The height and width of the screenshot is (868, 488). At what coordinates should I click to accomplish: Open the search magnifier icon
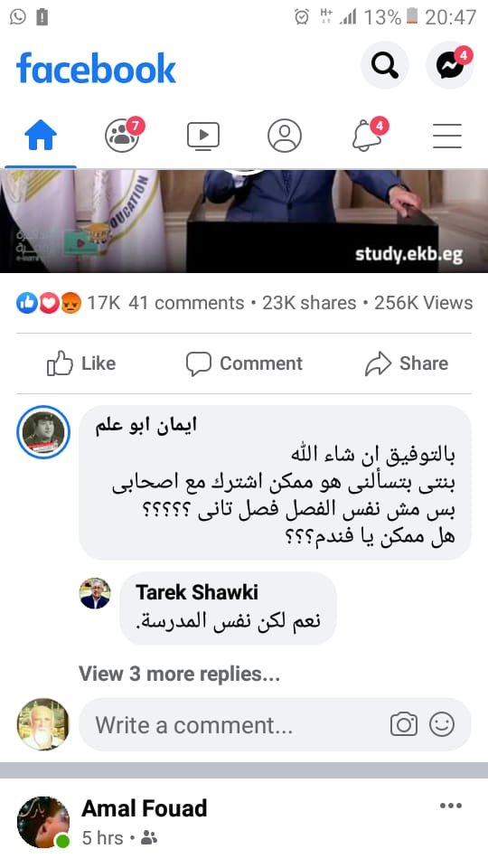pyautogui.click(x=385, y=66)
